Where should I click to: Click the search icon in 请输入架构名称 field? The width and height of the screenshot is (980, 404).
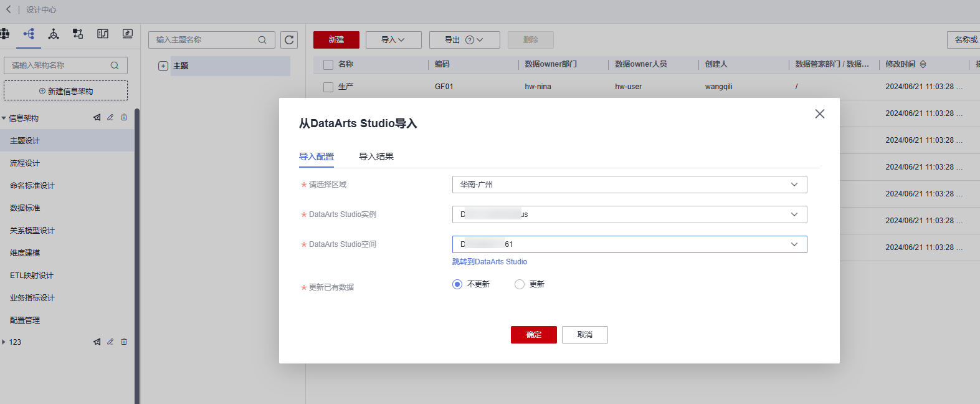pos(115,65)
